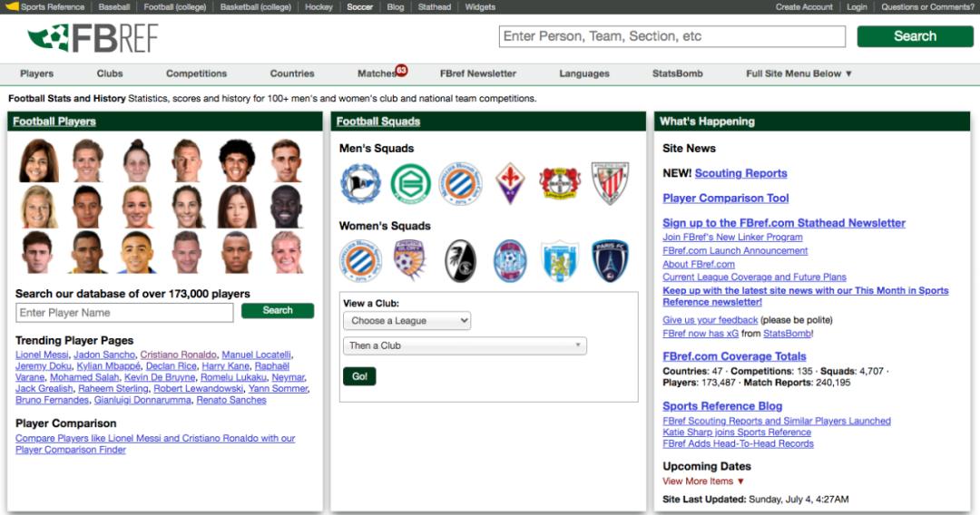The width and height of the screenshot is (980, 515).
Task: Open the blue-and-maroon oval women's crest
Action: click(510, 261)
